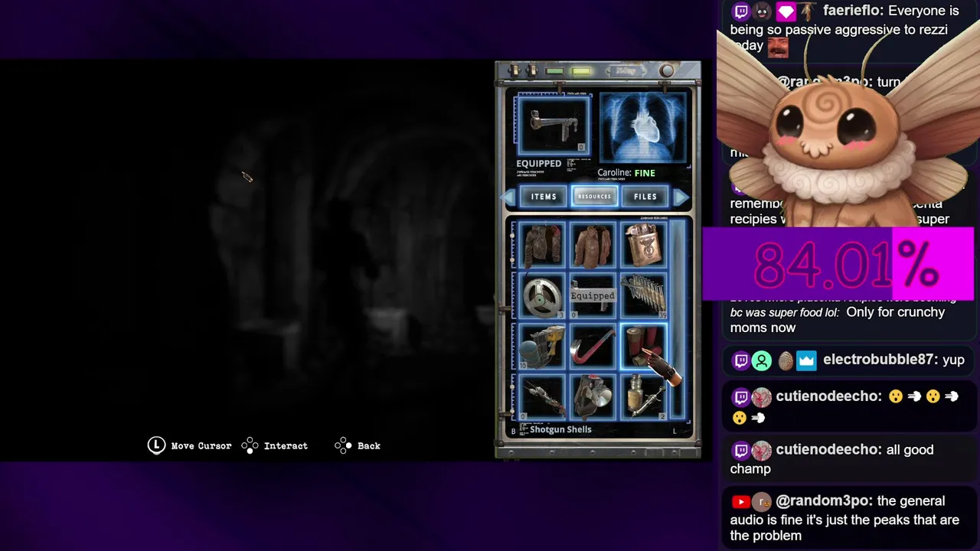This screenshot has width=980, height=551.
Task: Click the "EQUIPPED" label under weapon
Action: click(539, 164)
